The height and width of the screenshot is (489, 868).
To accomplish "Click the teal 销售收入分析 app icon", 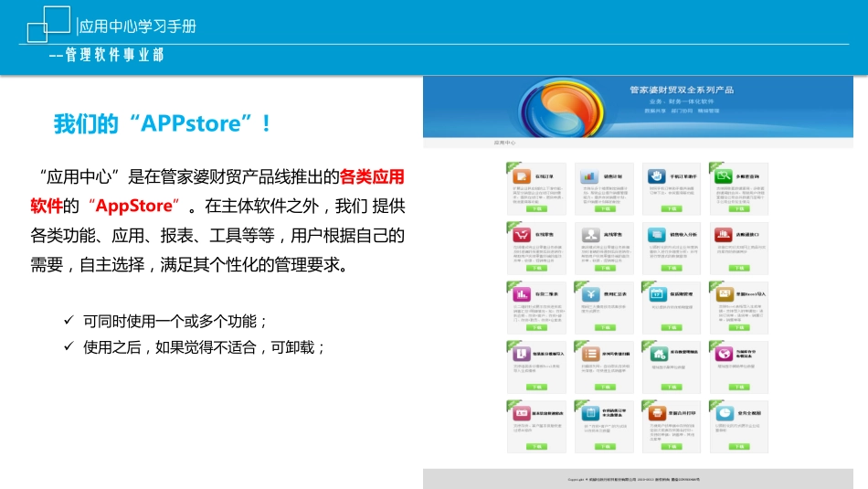I will click(657, 235).
